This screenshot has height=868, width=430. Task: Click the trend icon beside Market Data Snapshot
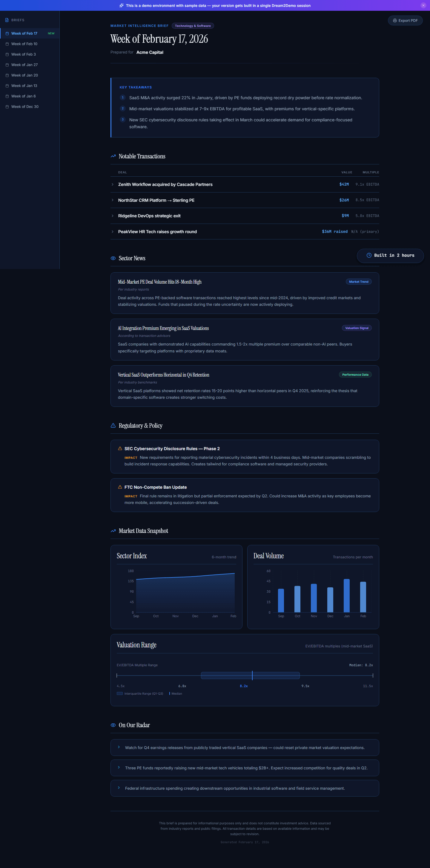(113, 531)
